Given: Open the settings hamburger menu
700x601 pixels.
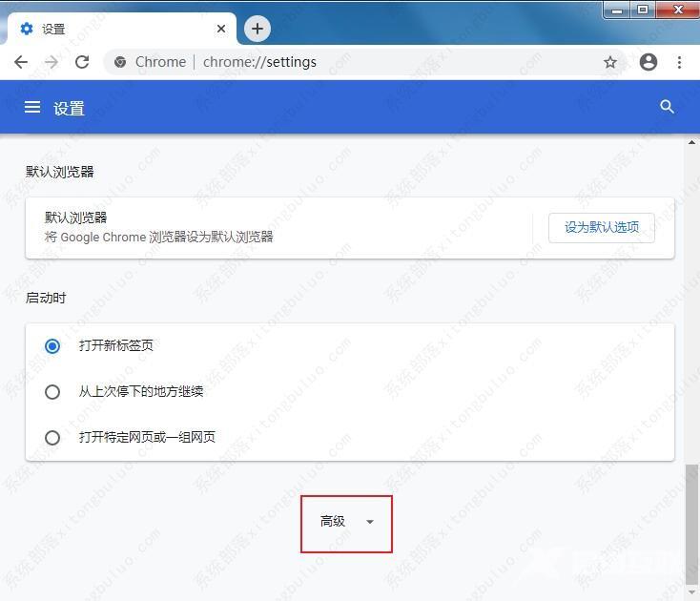Looking at the screenshot, I should point(32,107).
